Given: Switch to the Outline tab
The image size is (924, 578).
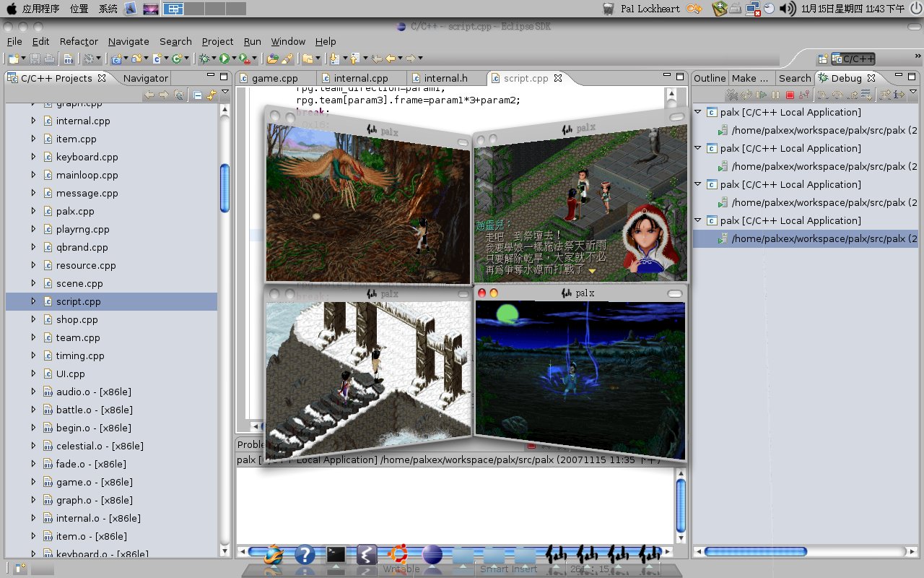Looking at the screenshot, I should 710,78.
